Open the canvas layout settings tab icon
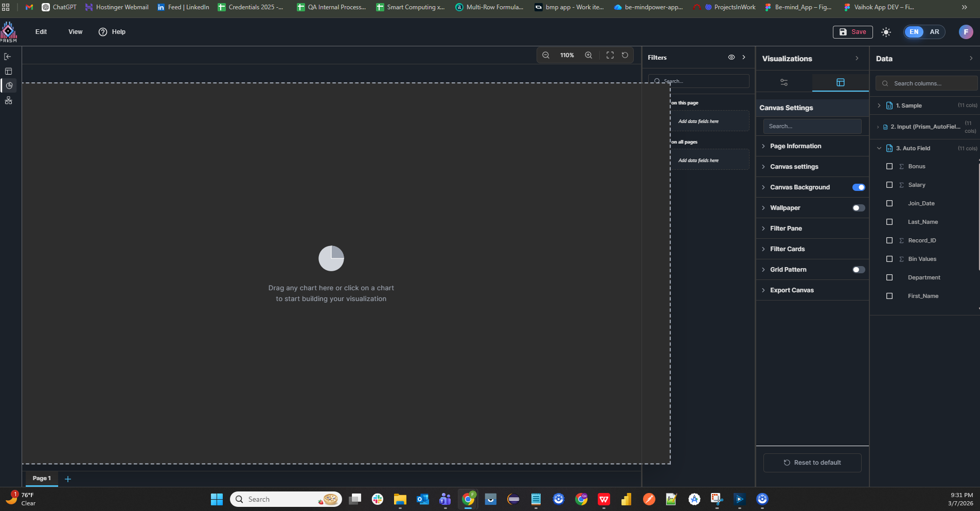 (841, 82)
